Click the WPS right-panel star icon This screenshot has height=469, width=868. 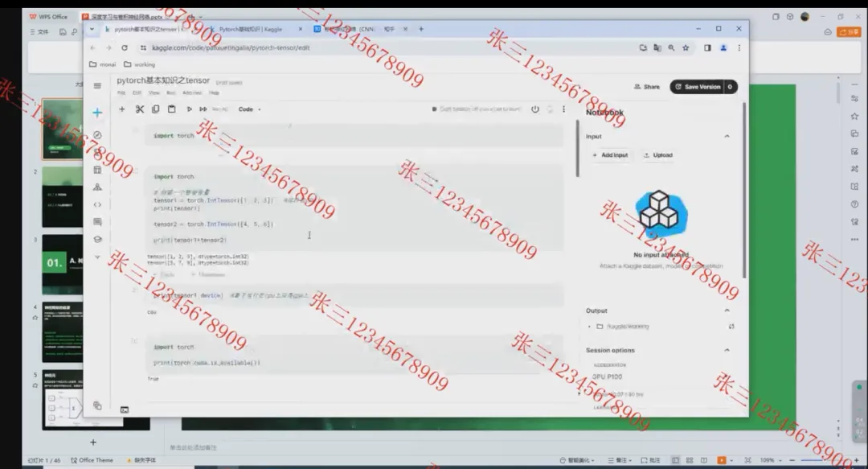tap(854, 117)
